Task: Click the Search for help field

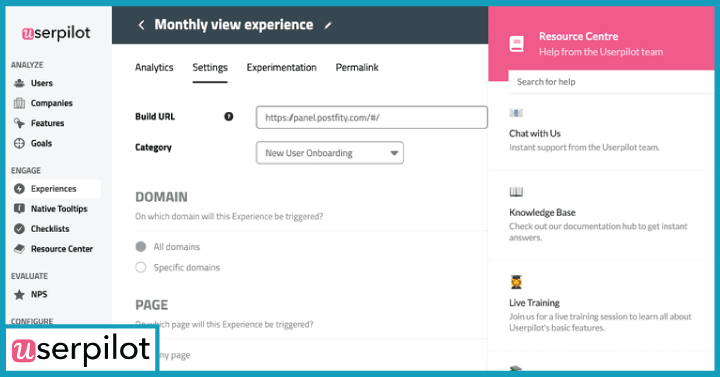Action: [x=611, y=82]
